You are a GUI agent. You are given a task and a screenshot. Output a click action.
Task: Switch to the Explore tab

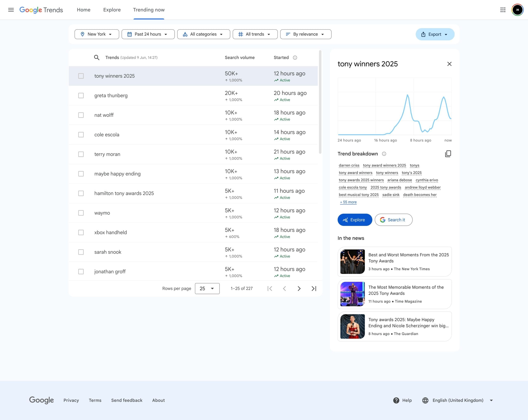tap(112, 10)
